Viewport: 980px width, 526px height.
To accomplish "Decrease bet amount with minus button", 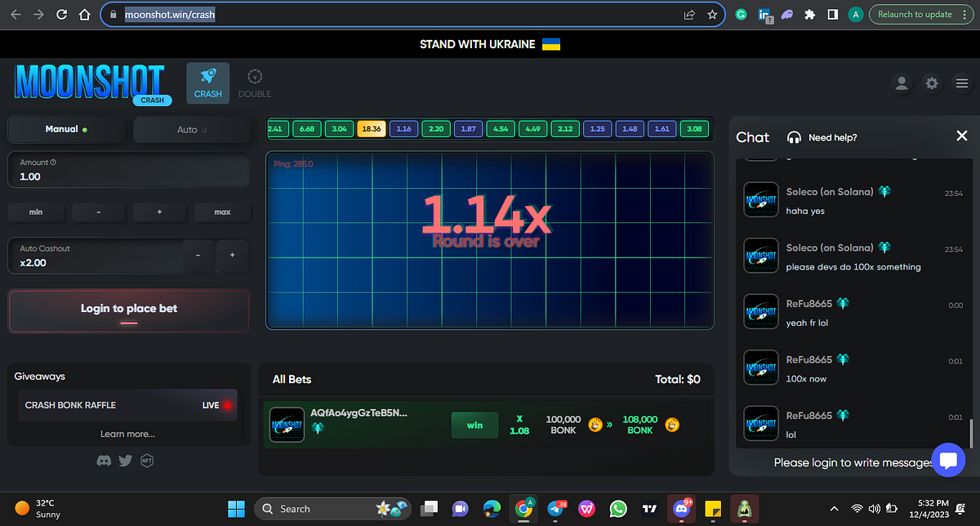I will point(98,212).
